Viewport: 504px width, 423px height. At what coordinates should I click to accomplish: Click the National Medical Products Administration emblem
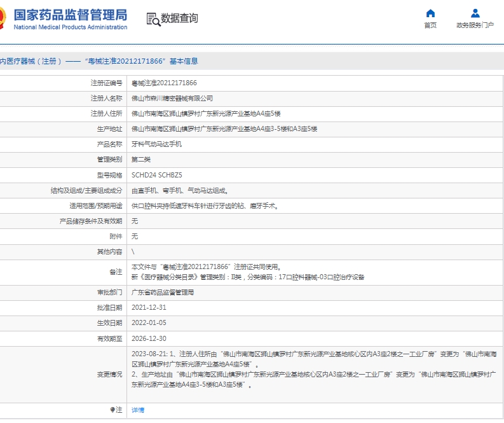coord(3,18)
